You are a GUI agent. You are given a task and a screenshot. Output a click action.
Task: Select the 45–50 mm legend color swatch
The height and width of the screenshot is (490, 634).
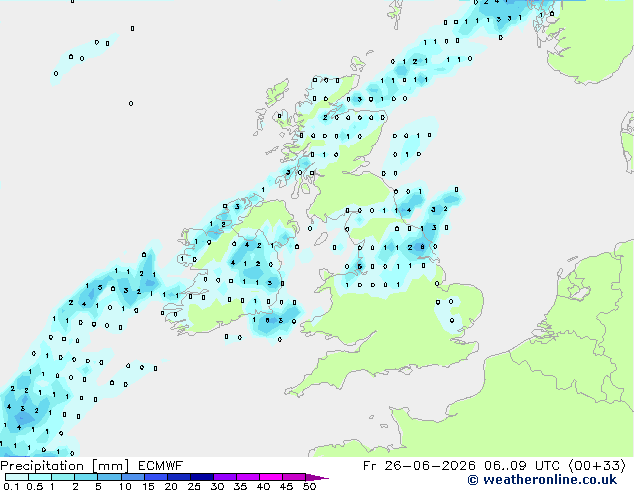coord(294,477)
